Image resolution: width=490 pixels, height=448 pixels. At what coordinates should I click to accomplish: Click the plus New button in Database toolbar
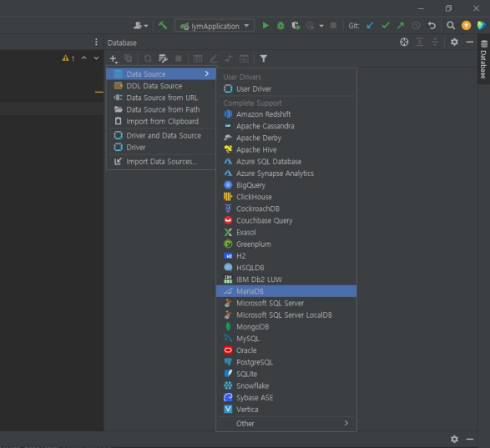pyautogui.click(x=114, y=58)
